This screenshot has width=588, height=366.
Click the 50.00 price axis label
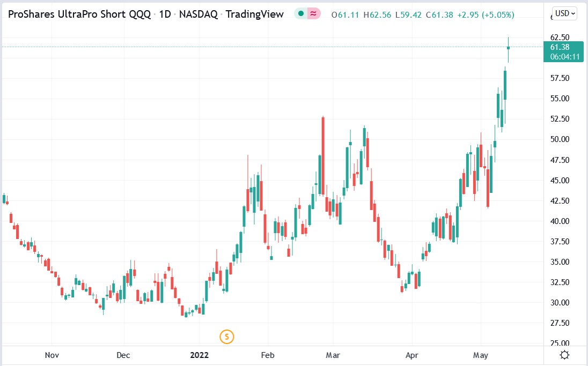pyautogui.click(x=560, y=139)
